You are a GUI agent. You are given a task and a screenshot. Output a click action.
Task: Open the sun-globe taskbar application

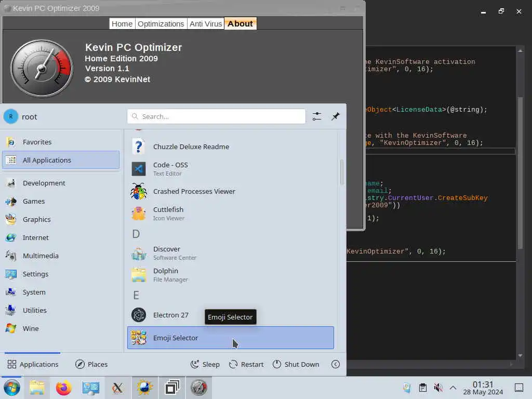pyautogui.click(x=144, y=388)
